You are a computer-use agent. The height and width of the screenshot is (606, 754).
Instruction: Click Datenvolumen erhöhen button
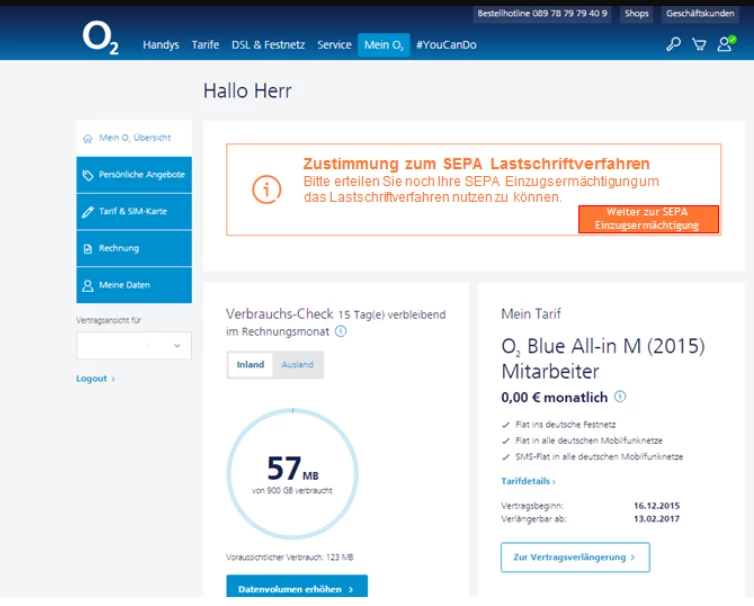click(297, 586)
